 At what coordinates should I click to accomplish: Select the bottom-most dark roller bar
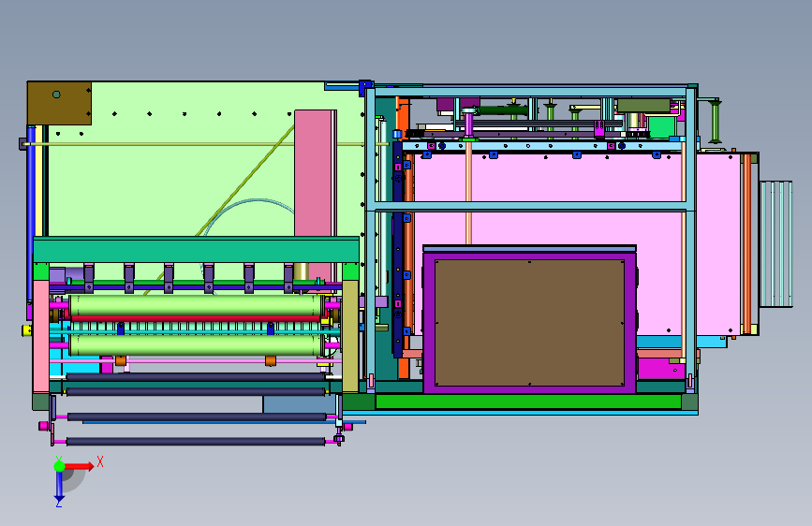point(195,442)
